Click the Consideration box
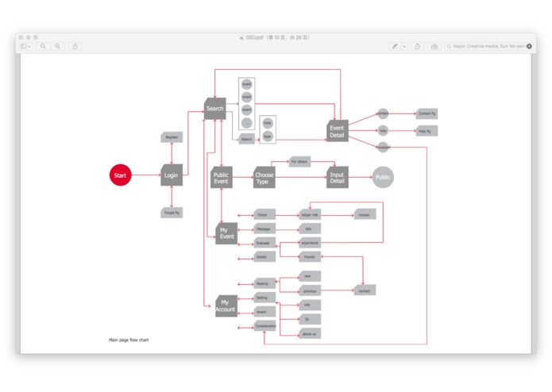This screenshot has height=392, width=552. 264,325
